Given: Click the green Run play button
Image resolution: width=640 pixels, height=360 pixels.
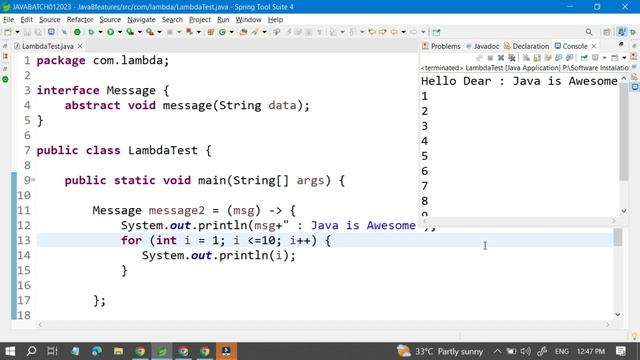Looking at the screenshot, I should [110, 32].
